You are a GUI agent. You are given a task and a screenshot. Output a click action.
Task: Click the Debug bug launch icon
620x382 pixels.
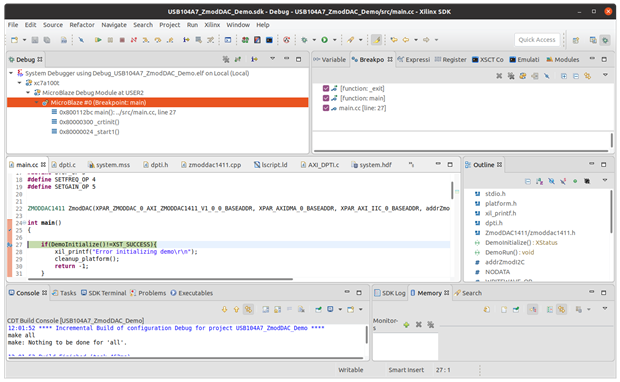point(304,40)
